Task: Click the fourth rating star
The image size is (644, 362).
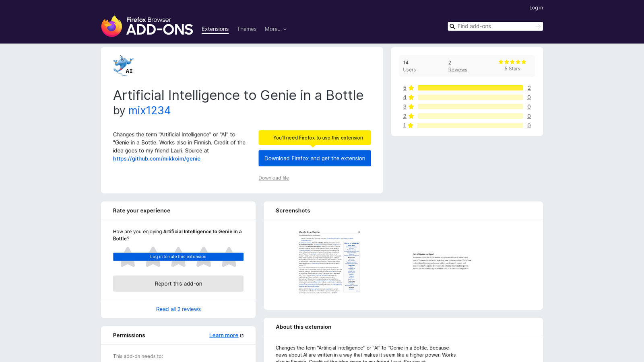Action: point(204,257)
